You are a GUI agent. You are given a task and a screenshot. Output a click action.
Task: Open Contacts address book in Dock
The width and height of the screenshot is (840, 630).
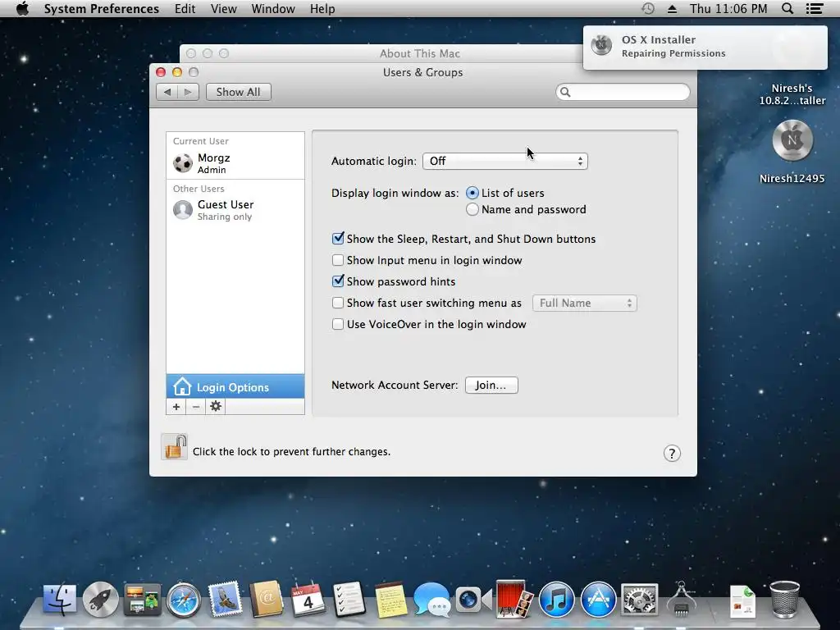(x=267, y=599)
